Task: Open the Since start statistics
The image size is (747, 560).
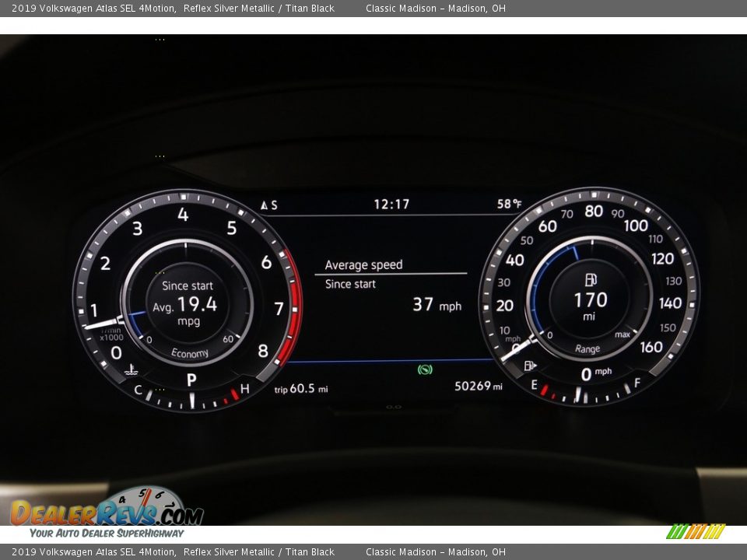Action: (x=352, y=284)
